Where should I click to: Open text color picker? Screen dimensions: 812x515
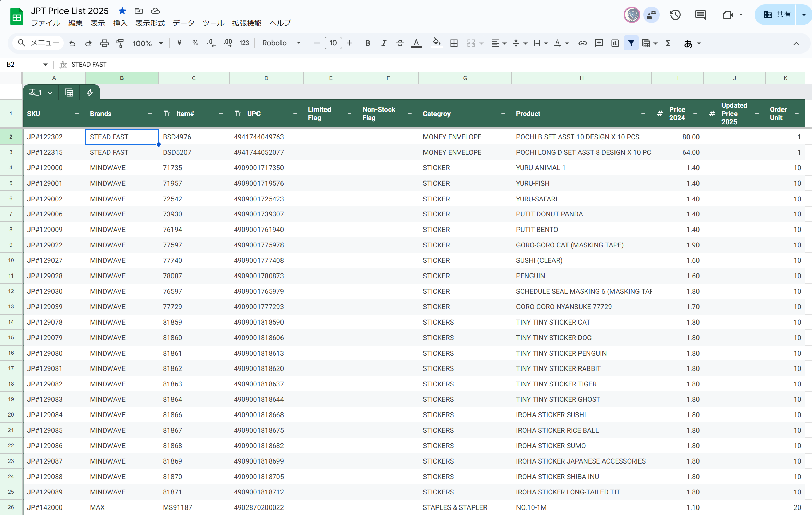pyautogui.click(x=416, y=43)
